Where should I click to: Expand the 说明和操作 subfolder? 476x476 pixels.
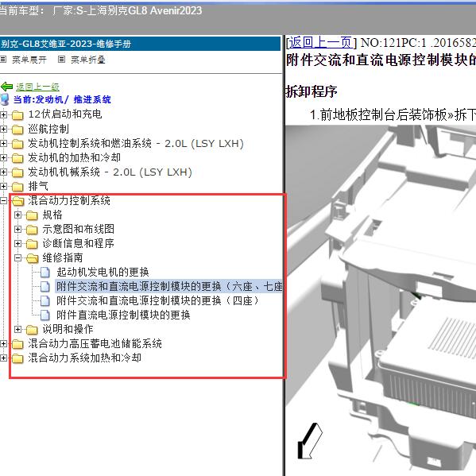coord(18,329)
